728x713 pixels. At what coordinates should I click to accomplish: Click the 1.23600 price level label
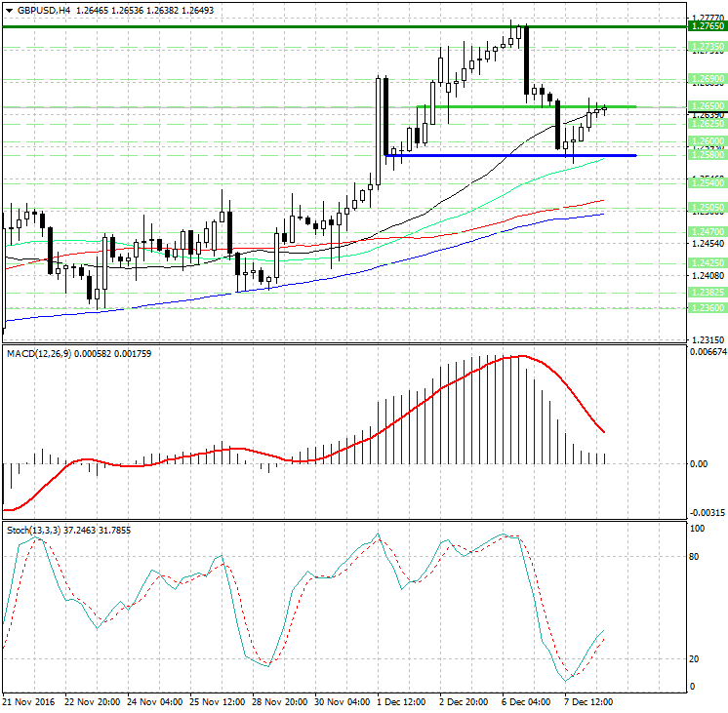(x=706, y=307)
